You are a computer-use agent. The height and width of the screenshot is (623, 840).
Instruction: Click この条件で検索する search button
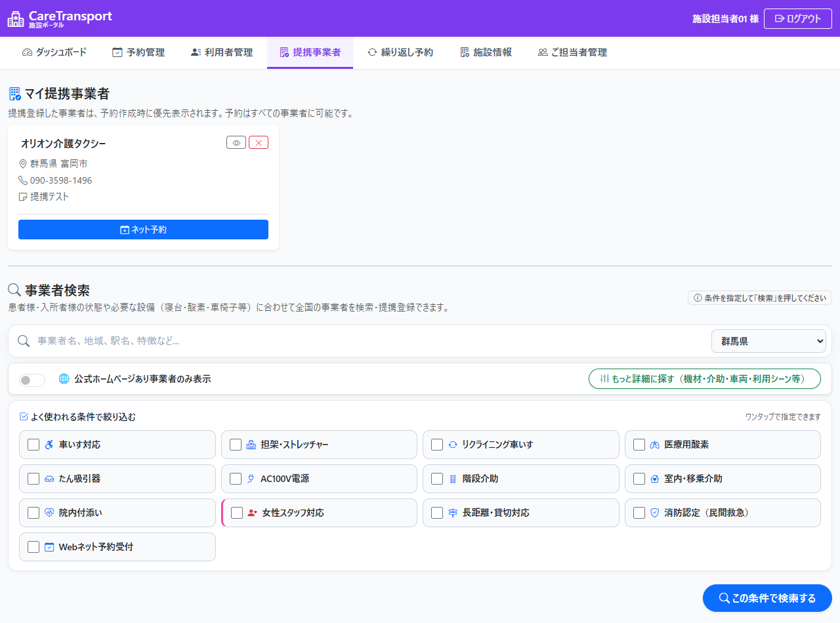(767, 598)
